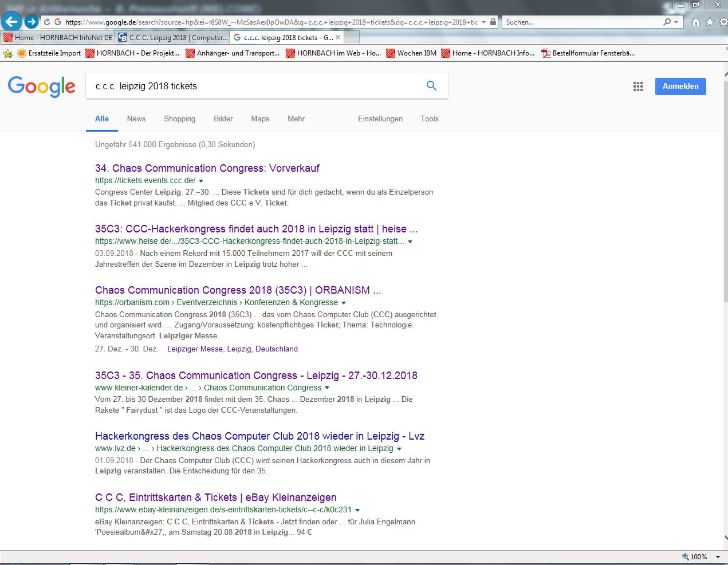Image resolution: width=728 pixels, height=565 pixels.
Task: Open Home - HORNBACH Info bookmark in favorites bar
Action: pos(487,53)
